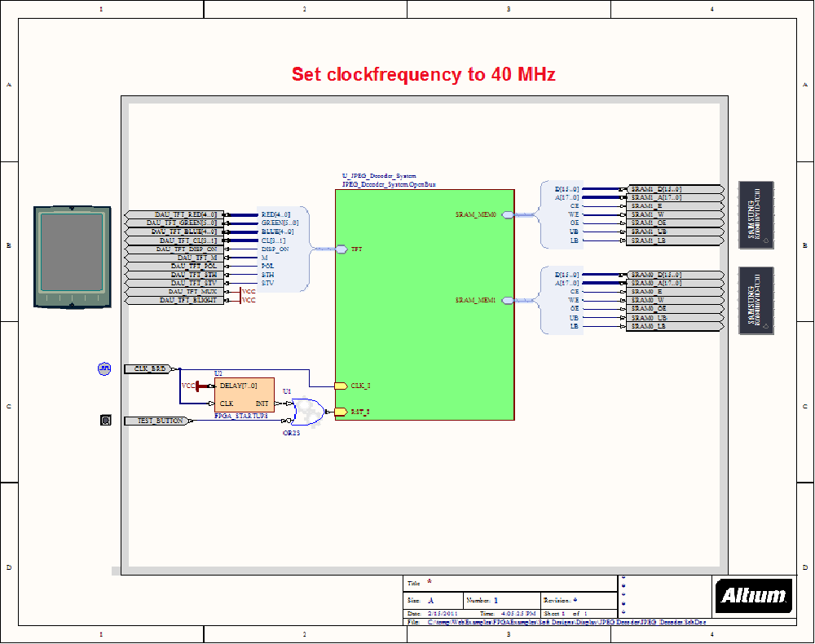Click the DISP_ON harness entry

tap(275, 249)
